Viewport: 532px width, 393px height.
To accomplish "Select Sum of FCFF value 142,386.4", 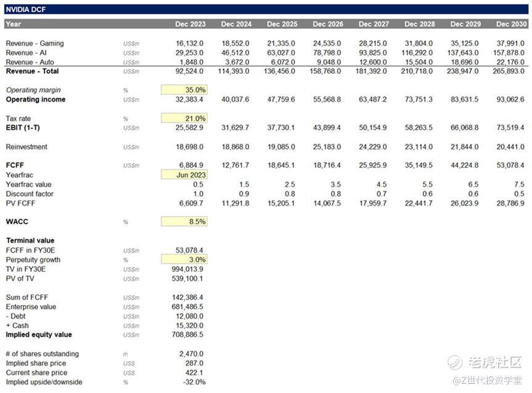I will tap(187, 298).
